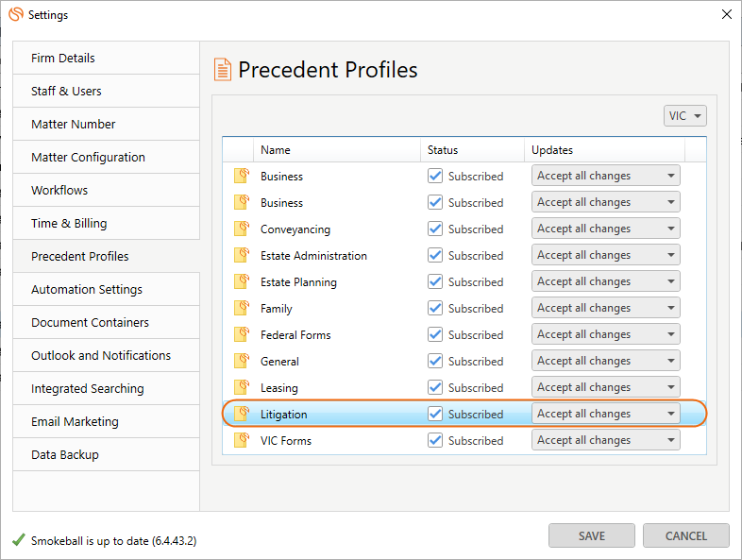Toggle Subscribed checkbox for VIC Forms
Viewport: 742px width, 560px height.
[435, 441]
